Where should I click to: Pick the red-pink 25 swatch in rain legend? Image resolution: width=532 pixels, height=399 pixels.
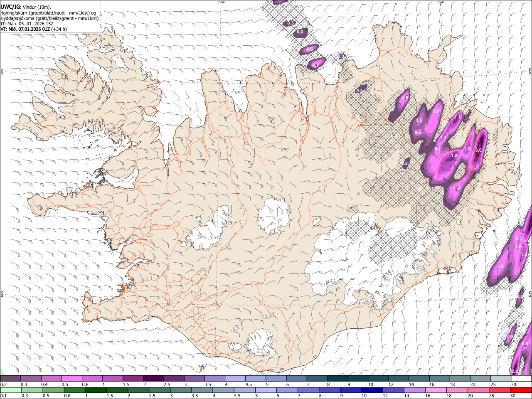[x=500, y=390]
